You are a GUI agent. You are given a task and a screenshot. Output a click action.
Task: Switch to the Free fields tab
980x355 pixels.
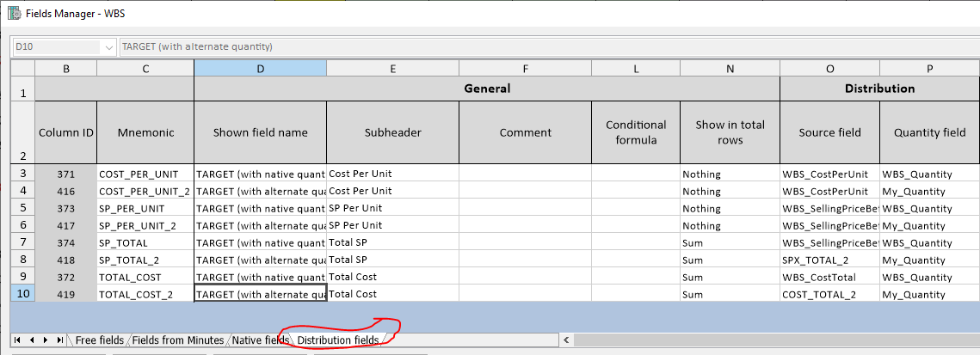(x=99, y=340)
